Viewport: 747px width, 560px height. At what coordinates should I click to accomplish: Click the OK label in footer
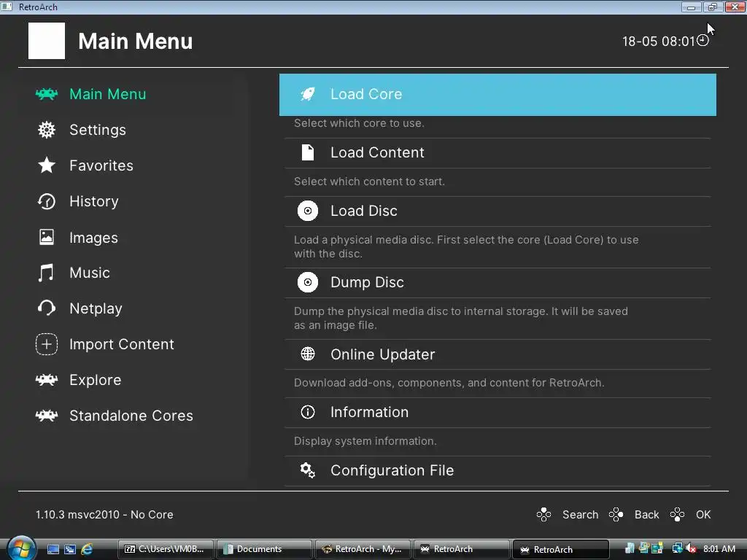[x=703, y=514]
